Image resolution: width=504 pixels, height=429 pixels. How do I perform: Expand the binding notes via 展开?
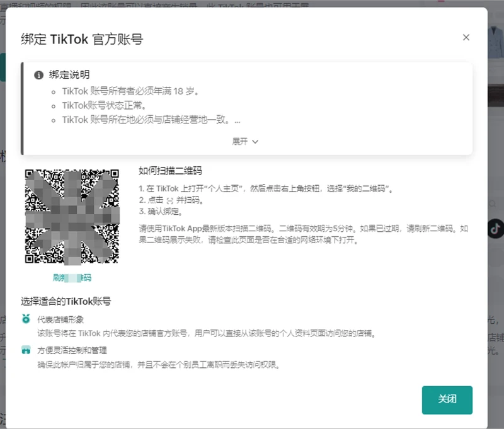240,142
